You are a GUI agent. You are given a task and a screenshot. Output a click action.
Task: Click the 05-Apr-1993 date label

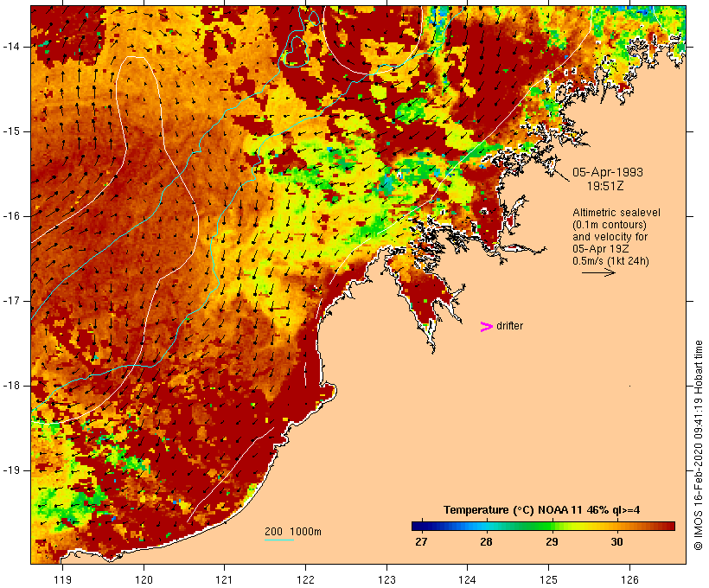click(x=608, y=172)
